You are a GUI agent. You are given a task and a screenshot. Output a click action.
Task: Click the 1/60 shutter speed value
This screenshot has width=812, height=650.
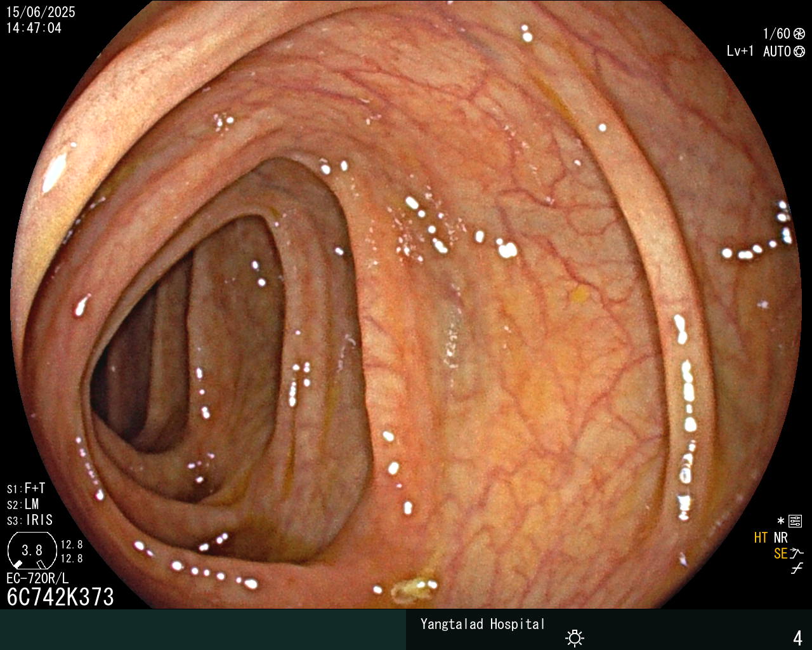776,34
